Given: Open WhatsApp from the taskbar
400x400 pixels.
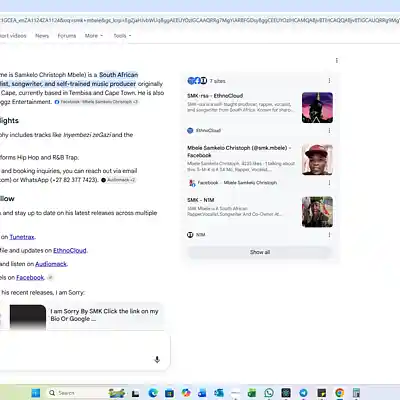Looking at the screenshot, I should pos(269,393).
